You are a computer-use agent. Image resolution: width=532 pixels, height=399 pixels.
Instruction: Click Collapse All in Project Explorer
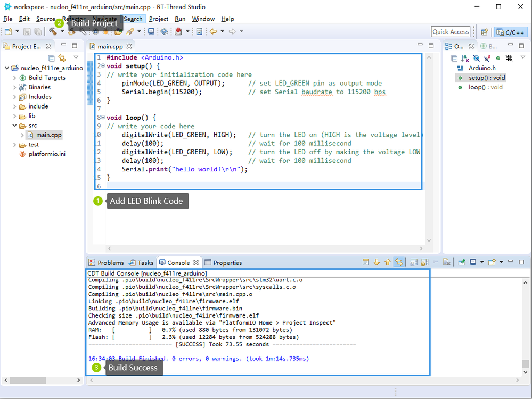point(51,58)
